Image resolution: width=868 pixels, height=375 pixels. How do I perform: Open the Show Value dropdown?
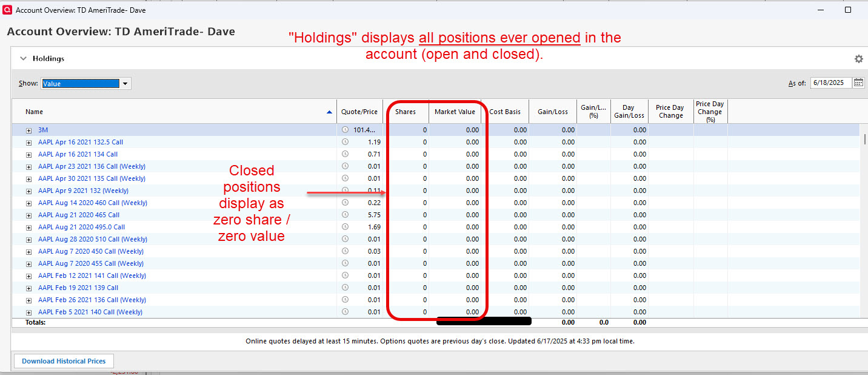125,84
